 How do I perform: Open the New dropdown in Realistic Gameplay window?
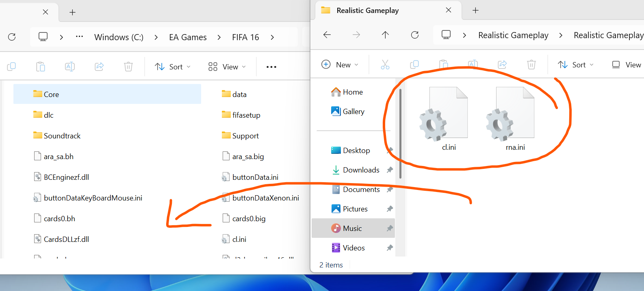tap(340, 65)
